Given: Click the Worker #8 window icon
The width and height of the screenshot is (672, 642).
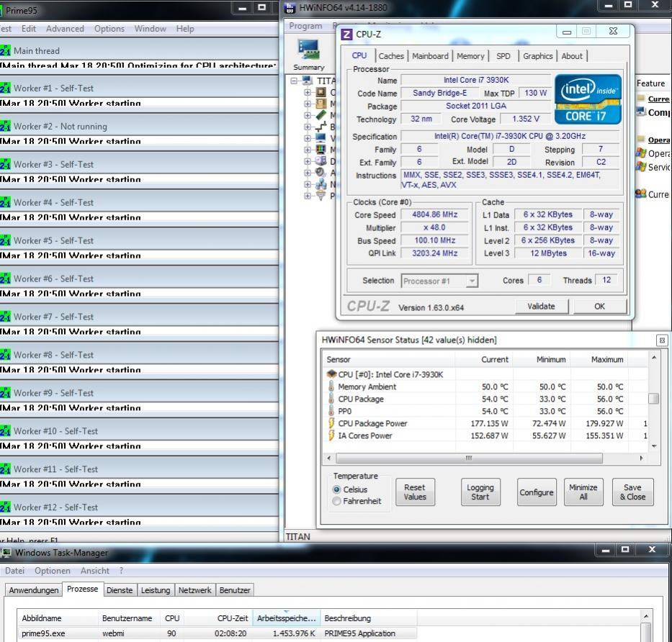Looking at the screenshot, I should [5, 355].
